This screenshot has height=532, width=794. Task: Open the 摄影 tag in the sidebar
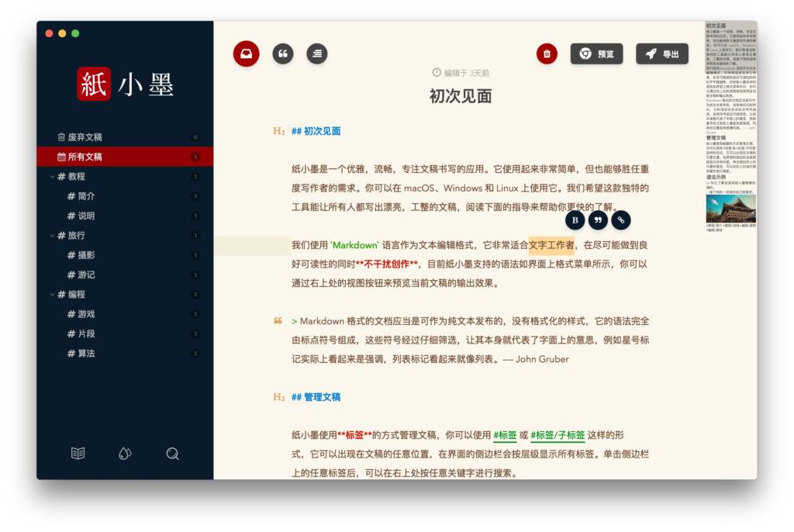coord(86,255)
